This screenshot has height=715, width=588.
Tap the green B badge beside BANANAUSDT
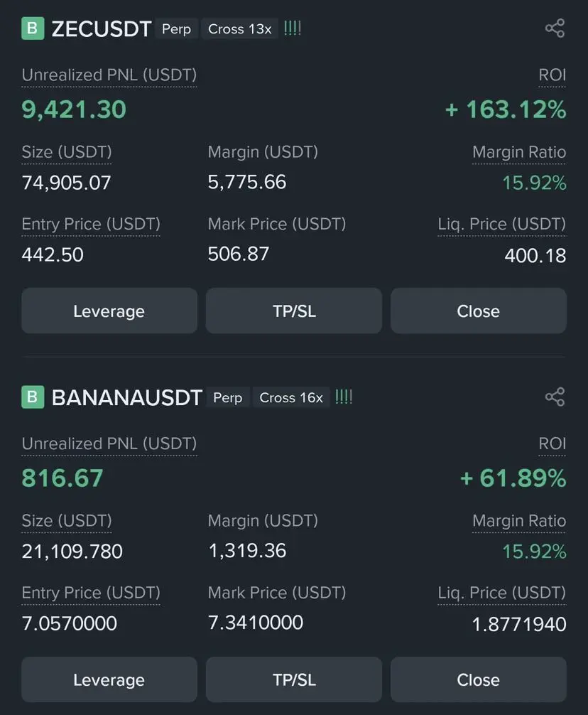pyautogui.click(x=33, y=397)
